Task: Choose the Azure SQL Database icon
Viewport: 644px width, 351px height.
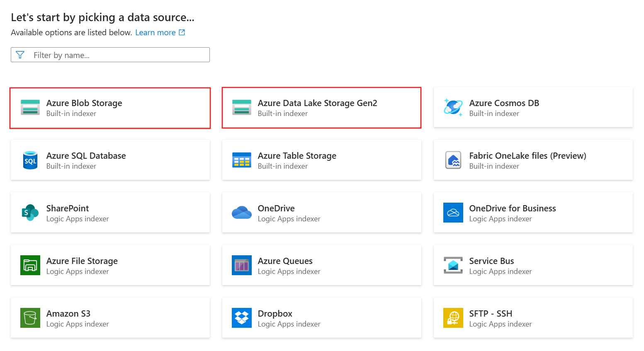Action: pyautogui.click(x=30, y=160)
